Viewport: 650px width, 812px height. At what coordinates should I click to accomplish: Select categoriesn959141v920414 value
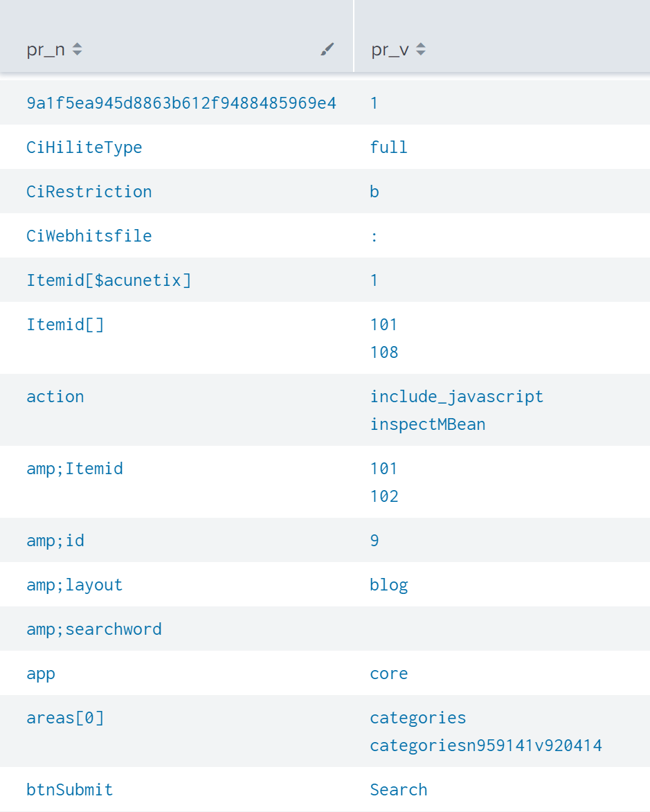click(x=486, y=746)
